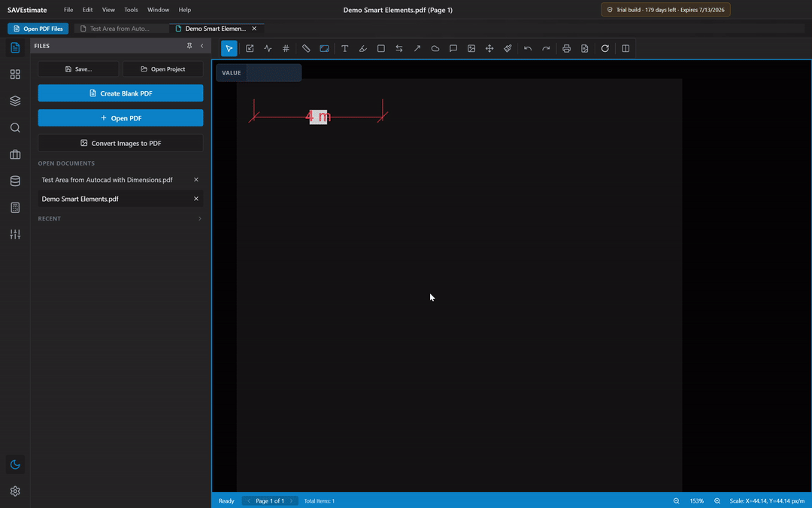
Task: Collapse the Files panel with chevron
Action: click(x=202, y=46)
